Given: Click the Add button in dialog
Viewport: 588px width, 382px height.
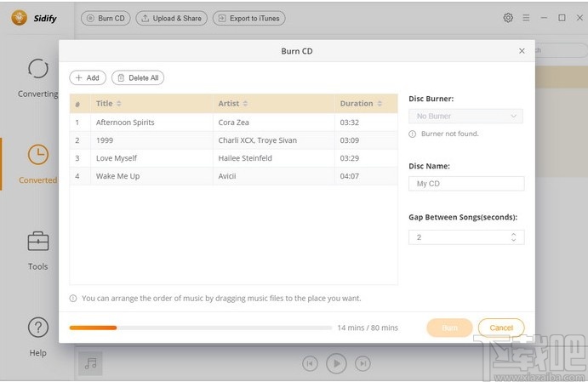Looking at the screenshot, I should pos(88,77).
